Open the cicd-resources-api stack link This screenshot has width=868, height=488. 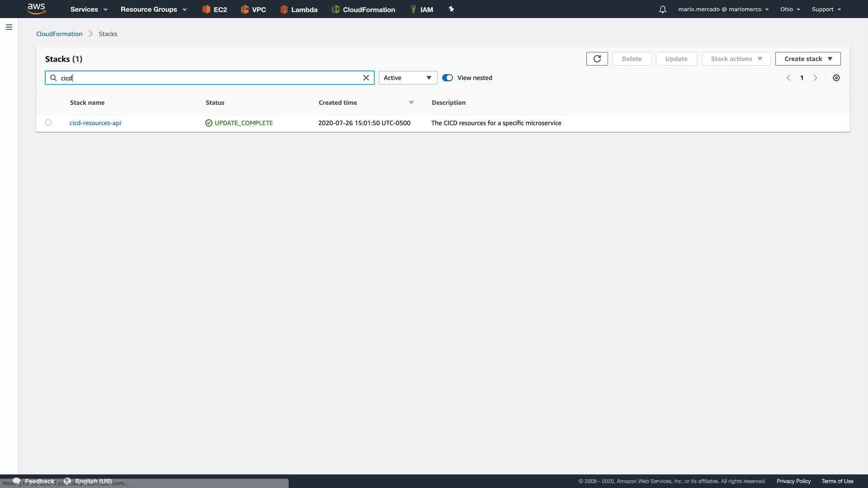click(x=95, y=123)
